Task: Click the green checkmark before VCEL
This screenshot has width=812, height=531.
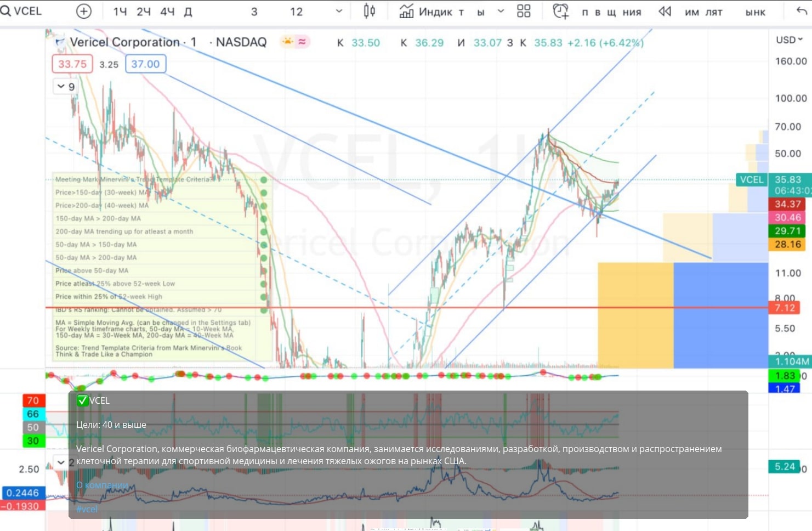Action: [82, 400]
